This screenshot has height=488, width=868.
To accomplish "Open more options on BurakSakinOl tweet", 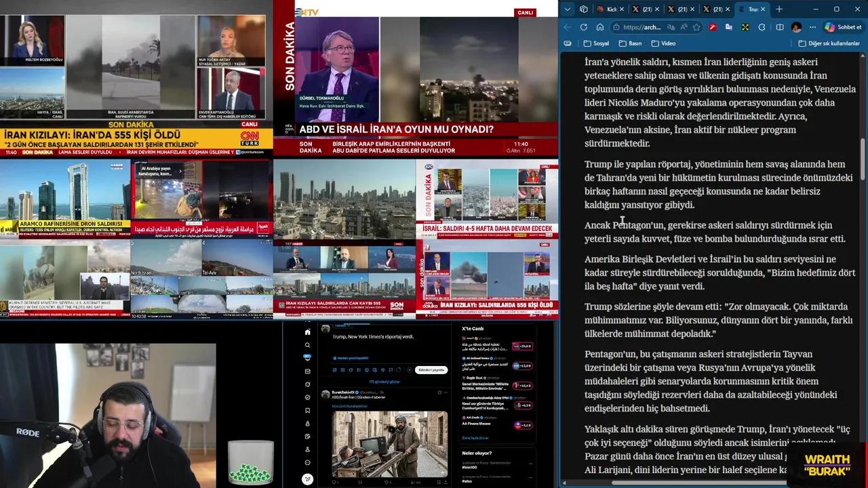I will coord(446,392).
